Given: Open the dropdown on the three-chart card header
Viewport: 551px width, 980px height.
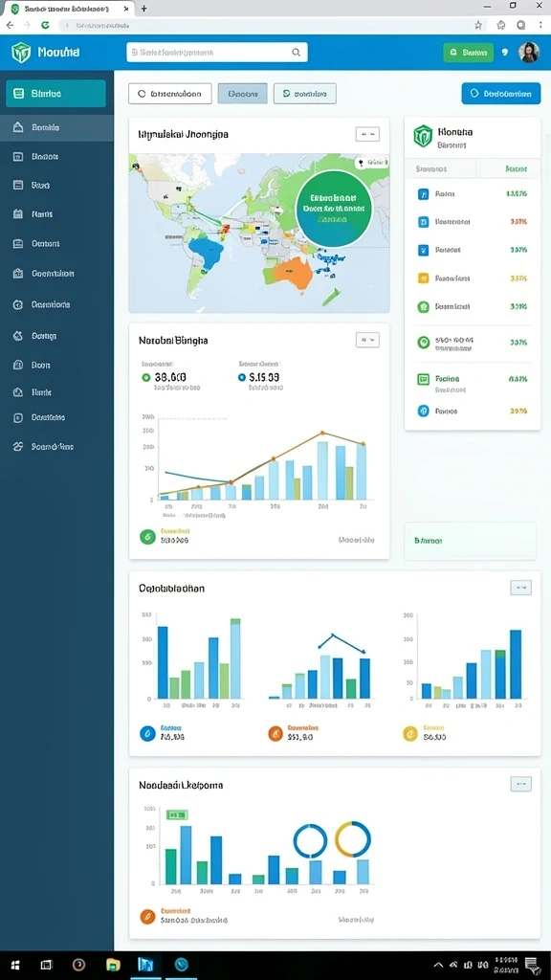Looking at the screenshot, I should pos(521,587).
